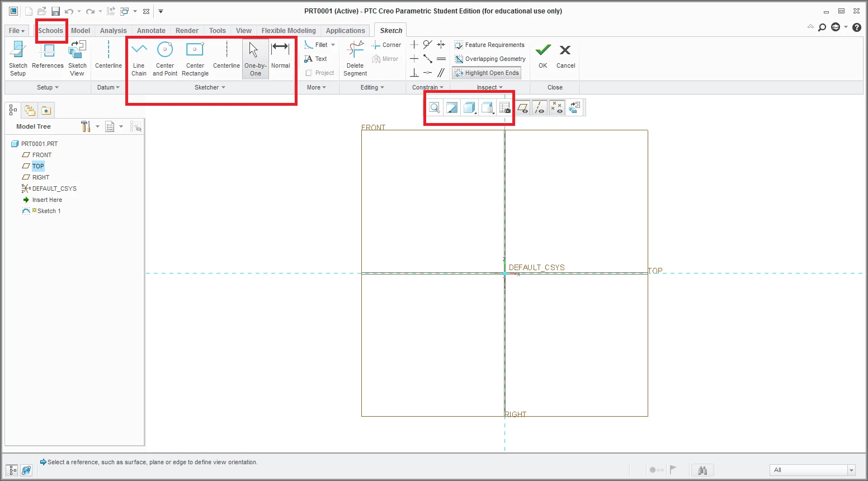Activate Sketch View in the ribbon
Viewport: 868px width, 481px height.
coord(77,58)
